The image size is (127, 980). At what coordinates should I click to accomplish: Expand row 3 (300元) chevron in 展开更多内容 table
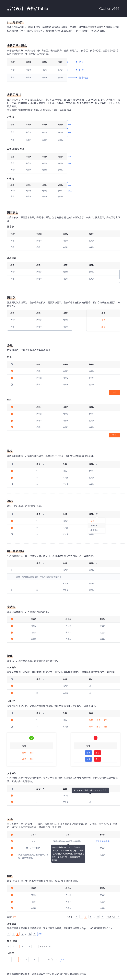pos(12,590)
